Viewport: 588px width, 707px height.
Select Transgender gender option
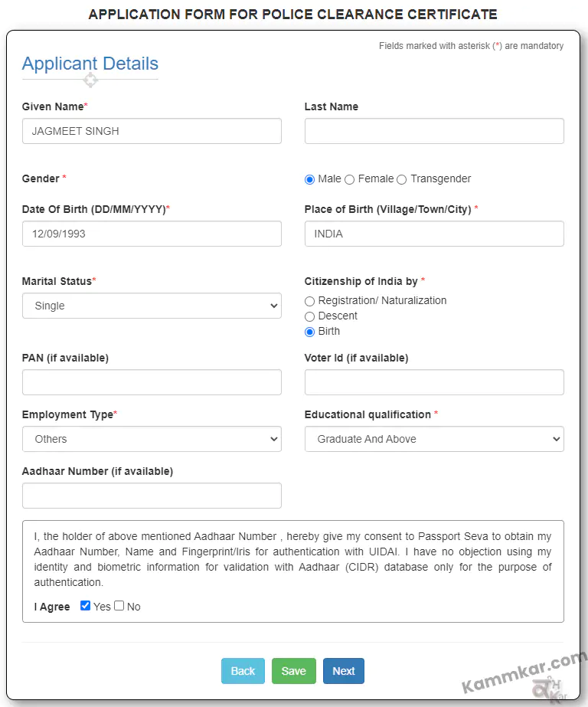coord(402,179)
